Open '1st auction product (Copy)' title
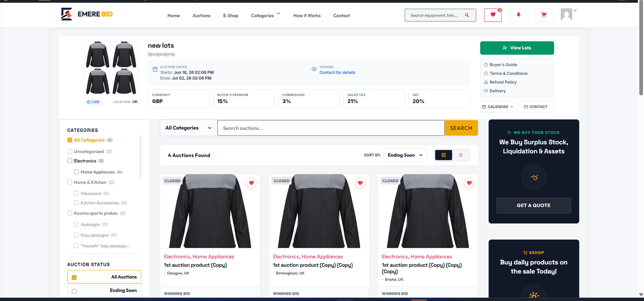This screenshot has height=301, width=644. (x=195, y=265)
